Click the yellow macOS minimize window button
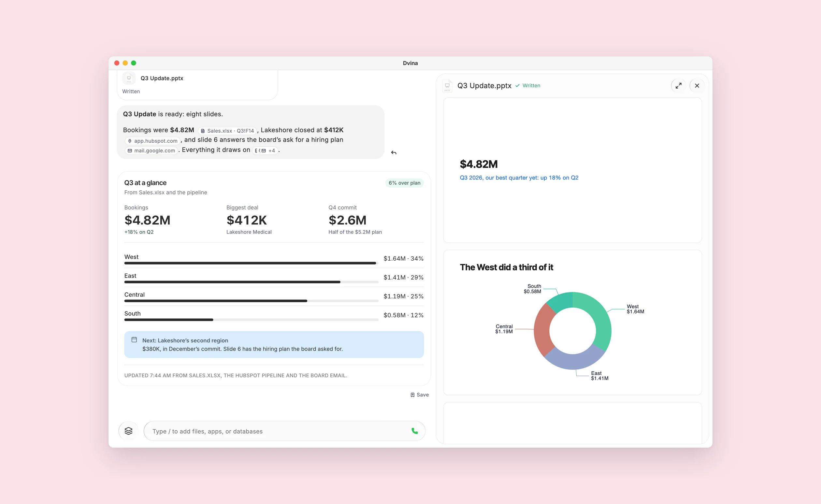 [125, 63]
